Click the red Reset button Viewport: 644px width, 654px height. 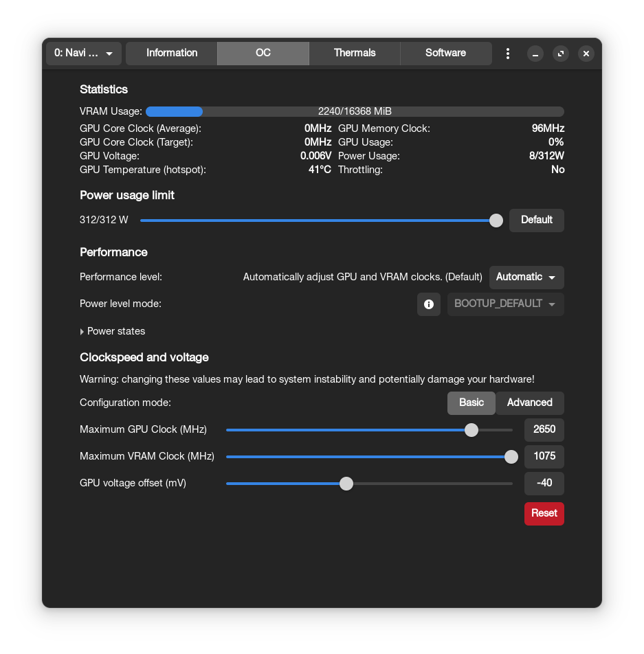pyautogui.click(x=544, y=513)
